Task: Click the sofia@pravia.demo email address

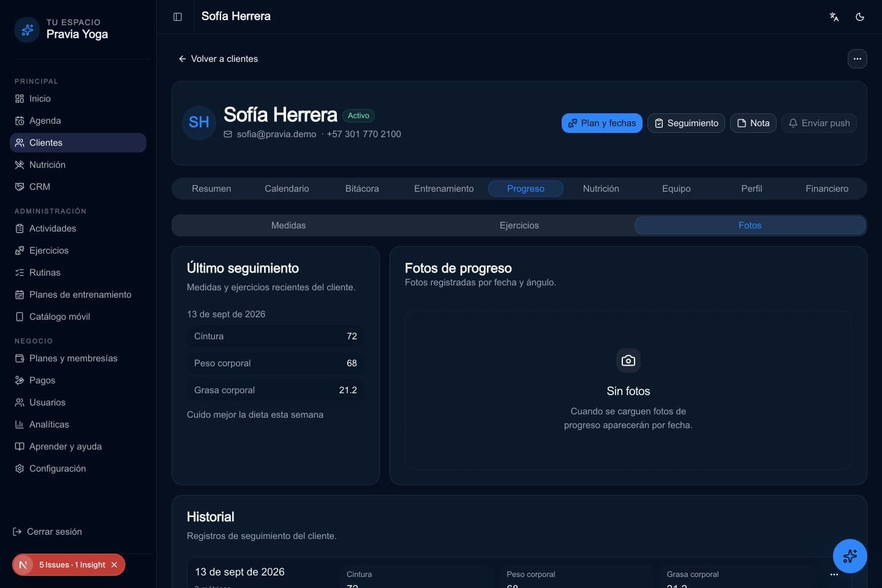Action: coord(276,134)
